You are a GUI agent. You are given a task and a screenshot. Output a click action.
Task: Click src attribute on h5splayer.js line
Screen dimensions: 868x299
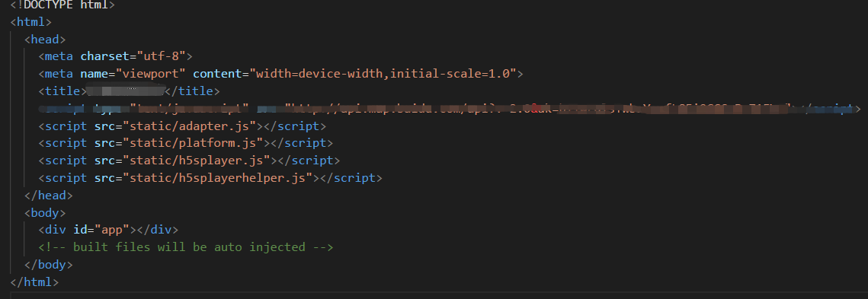(105, 161)
